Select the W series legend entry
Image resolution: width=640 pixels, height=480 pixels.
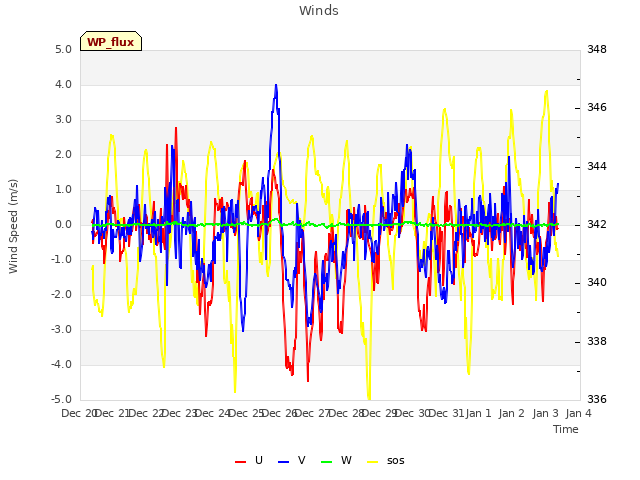click(336, 460)
